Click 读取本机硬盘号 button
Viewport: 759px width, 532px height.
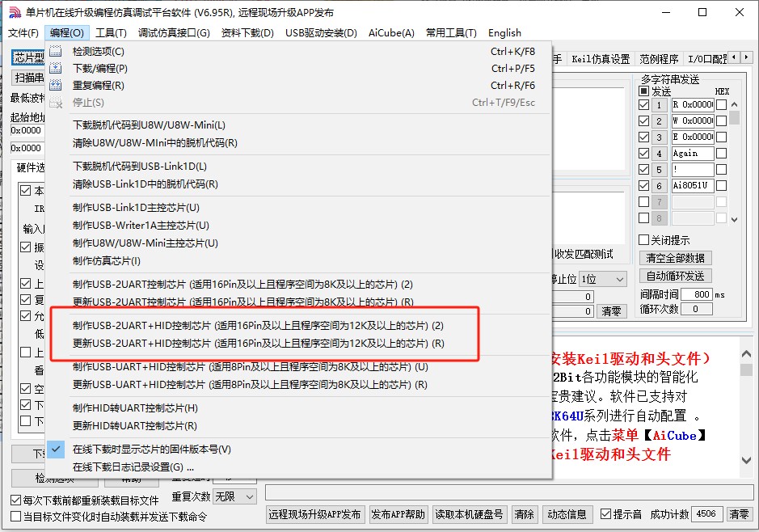coord(469,514)
